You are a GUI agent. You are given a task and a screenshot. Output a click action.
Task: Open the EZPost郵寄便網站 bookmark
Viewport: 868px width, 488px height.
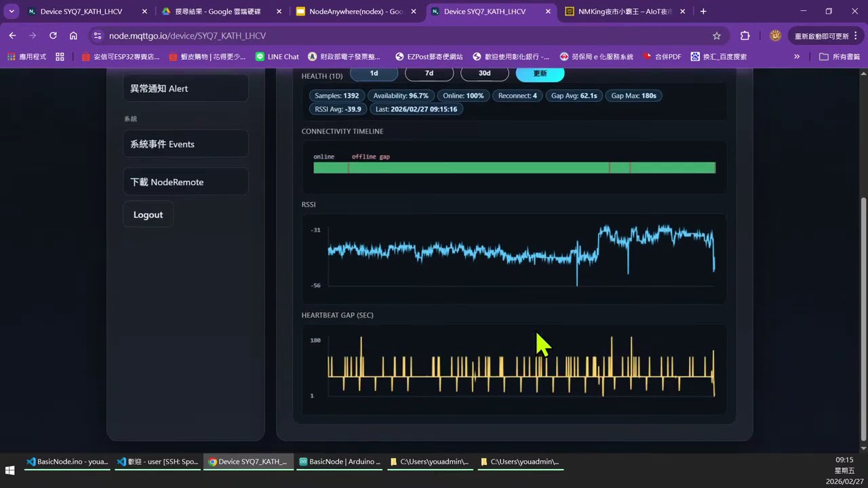pos(429,57)
